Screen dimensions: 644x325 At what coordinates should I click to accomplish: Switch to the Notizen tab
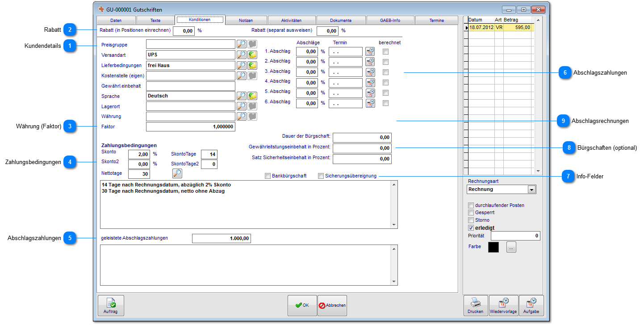[x=246, y=21]
